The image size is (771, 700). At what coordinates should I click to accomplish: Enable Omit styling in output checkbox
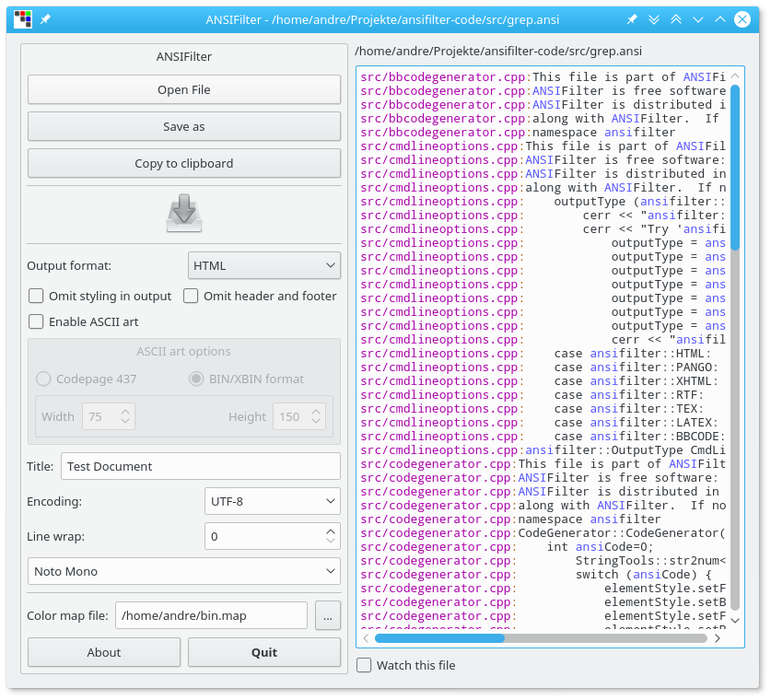point(36,296)
